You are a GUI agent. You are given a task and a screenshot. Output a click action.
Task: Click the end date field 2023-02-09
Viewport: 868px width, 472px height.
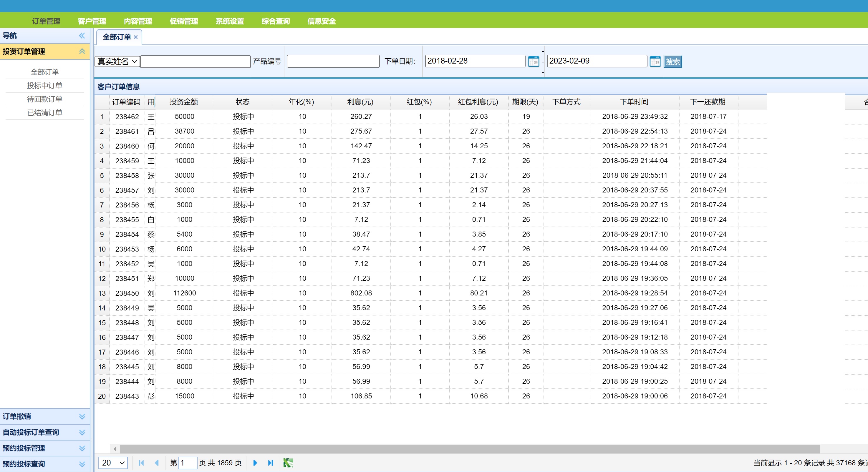pos(597,61)
